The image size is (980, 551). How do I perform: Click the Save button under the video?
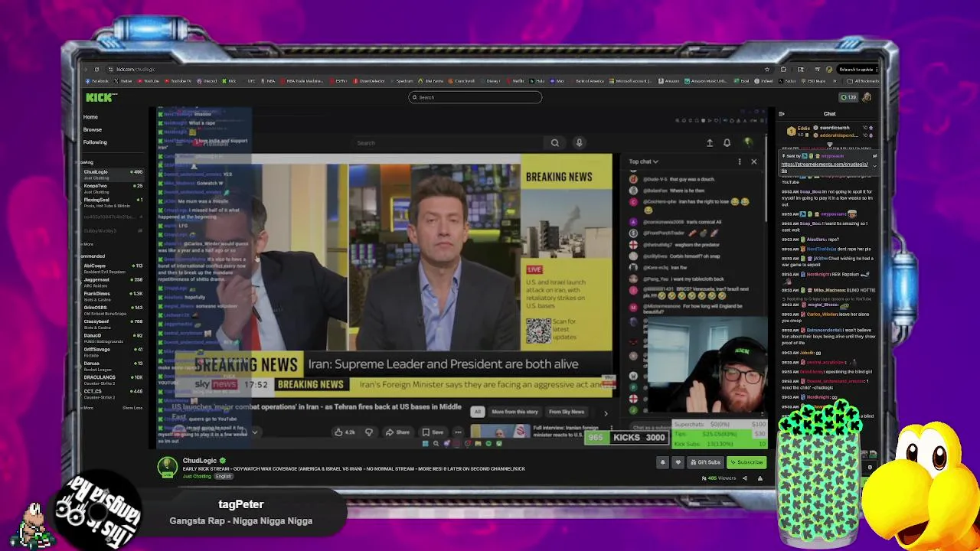click(432, 432)
